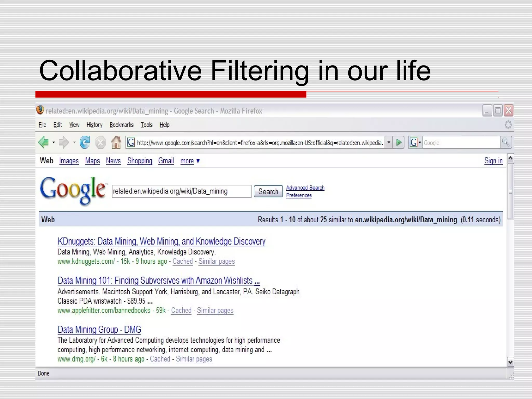Viewport: 532px width, 399px height.
Task: Open the Forward button history dropdown arrow
Action: tap(74, 142)
